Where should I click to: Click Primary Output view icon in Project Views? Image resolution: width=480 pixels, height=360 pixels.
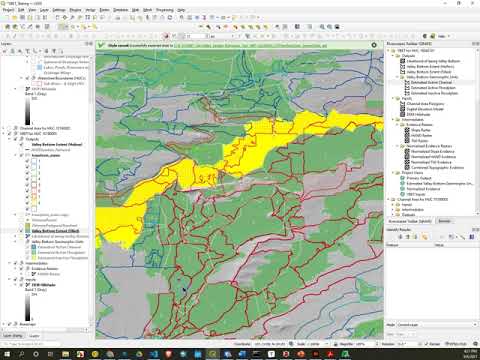(402, 178)
